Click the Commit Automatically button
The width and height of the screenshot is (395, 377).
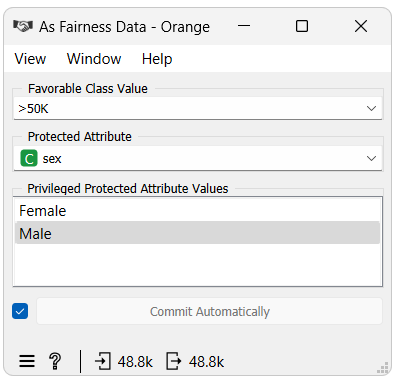tap(209, 311)
